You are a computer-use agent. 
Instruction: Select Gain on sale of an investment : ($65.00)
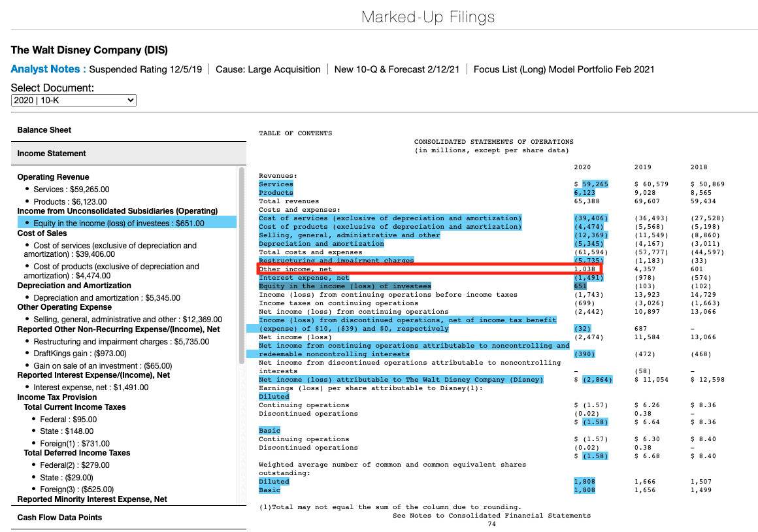tap(103, 365)
